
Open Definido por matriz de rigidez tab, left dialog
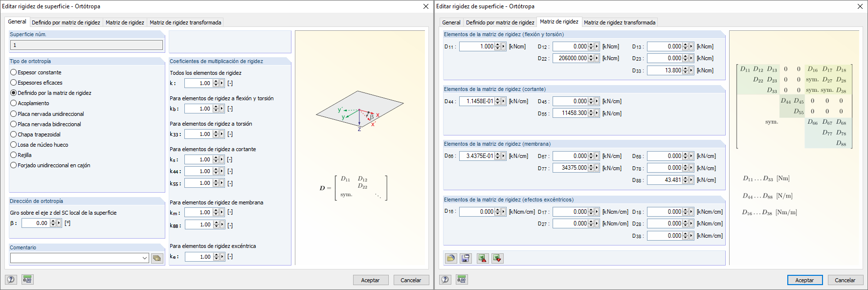(66, 22)
